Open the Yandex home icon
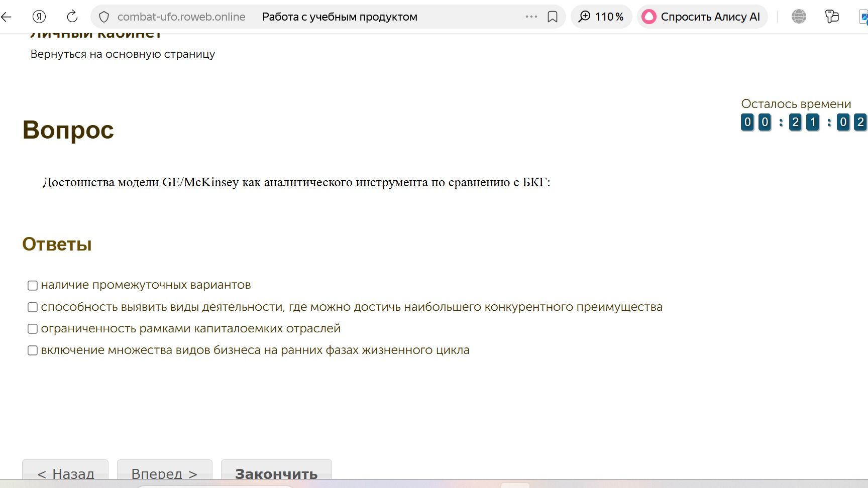Image resolution: width=868 pixels, height=488 pixels. pyautogui.click(x=39, y=17)
